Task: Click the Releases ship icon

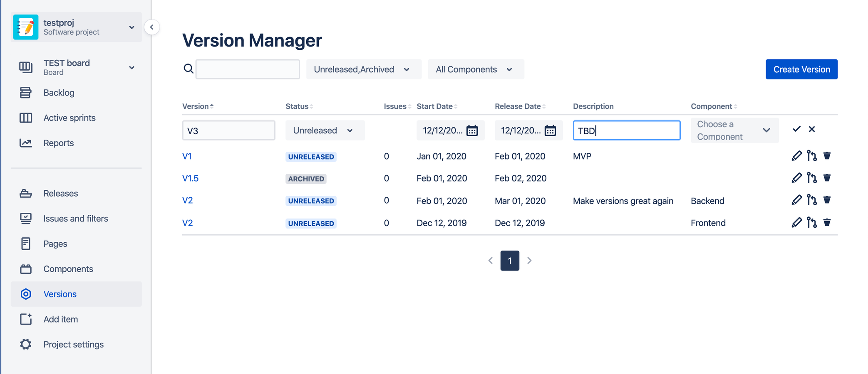Action: [26, 193]
